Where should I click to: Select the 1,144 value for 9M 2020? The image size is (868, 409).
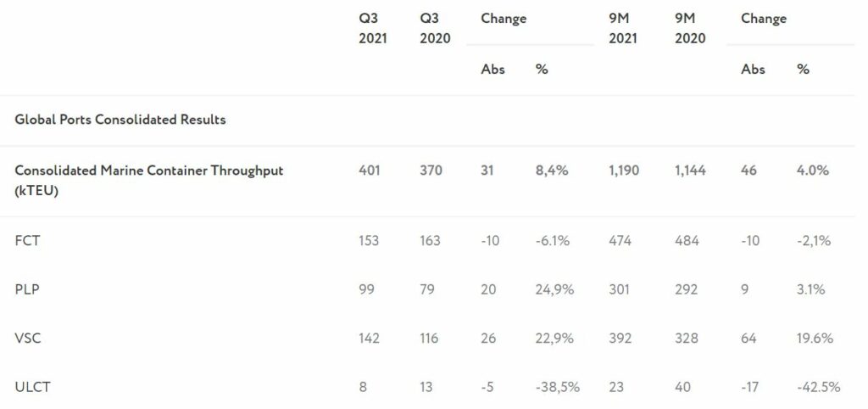tap(690, 171)
